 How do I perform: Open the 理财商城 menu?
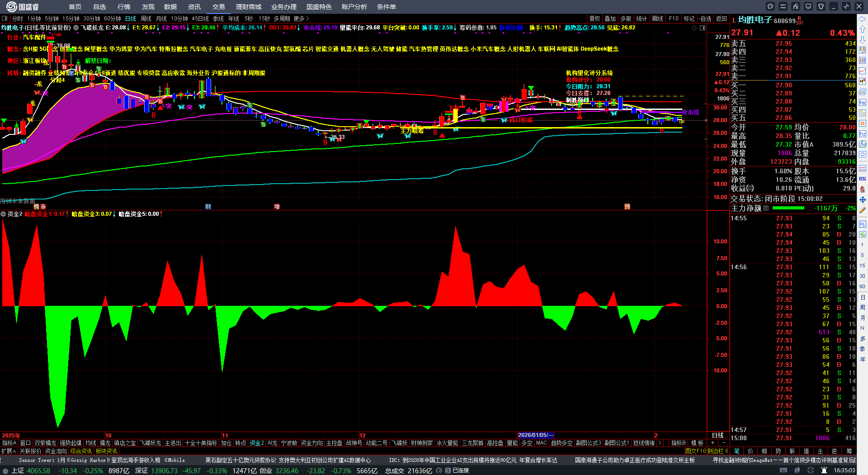[x=249, y=7]
